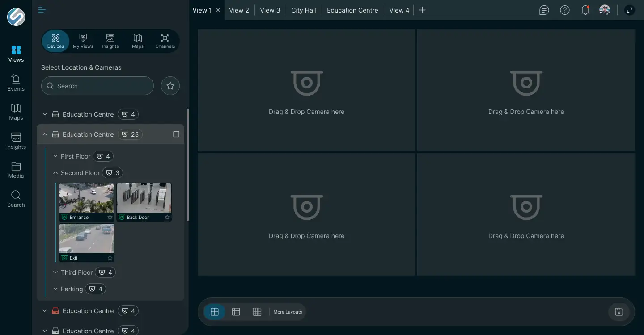644x335 pixels.
Task: Open the Media folder section
Action: [16, 170]
